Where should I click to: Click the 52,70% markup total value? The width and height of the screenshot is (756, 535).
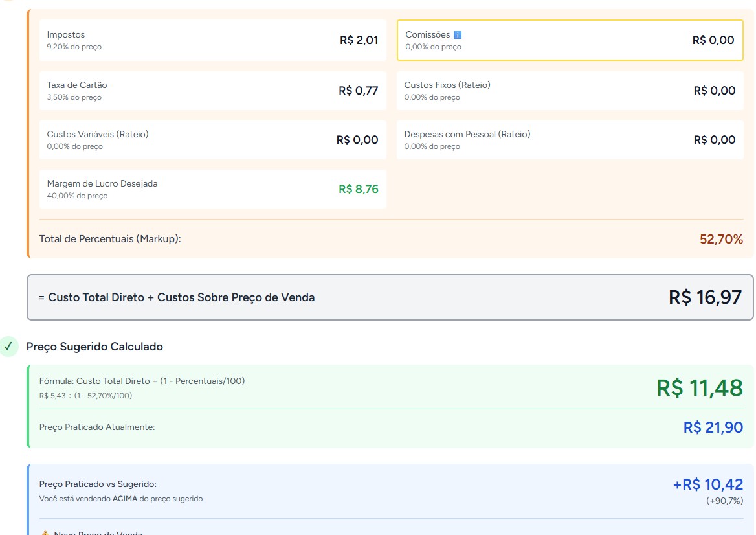[x=720, y=240]
